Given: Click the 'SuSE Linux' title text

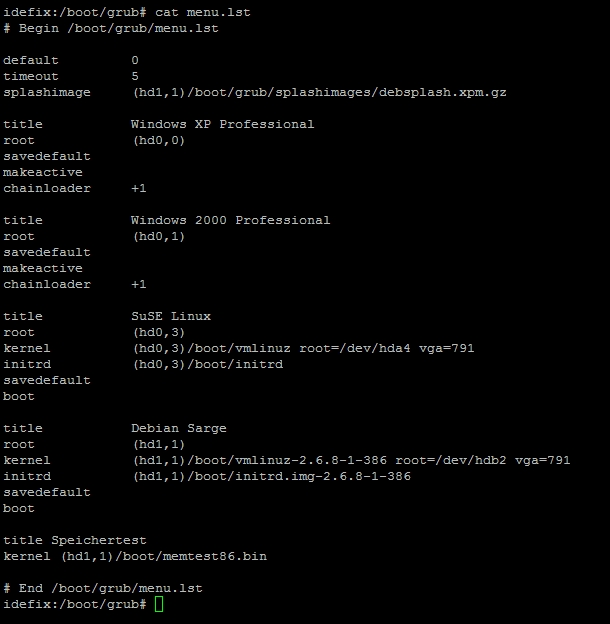Looking at the screenshot, I should pos(171,316).
